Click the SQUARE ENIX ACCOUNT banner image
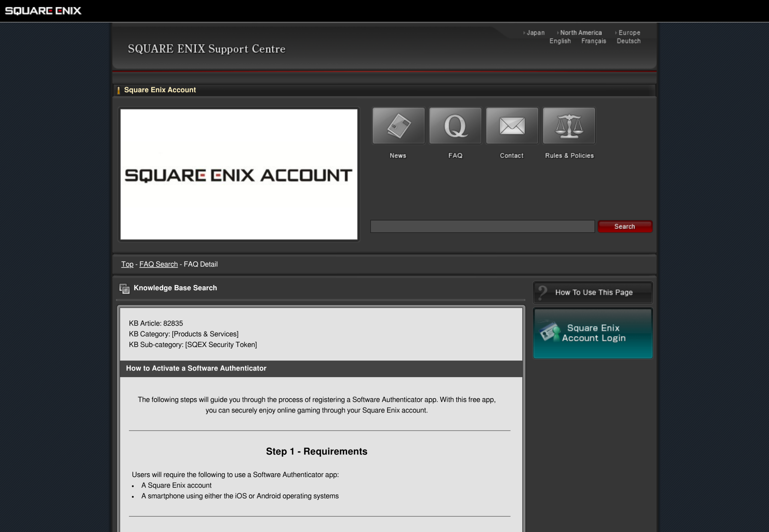Image resolution: width=769 pixels, height=532 pixels. coord(239,174)
